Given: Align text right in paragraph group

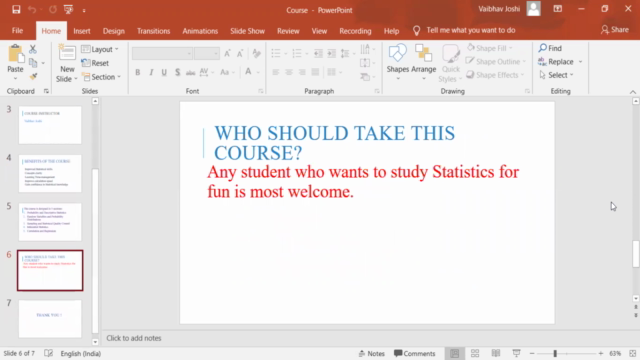Looking at the screenshot, I should [x=302, y=72].
